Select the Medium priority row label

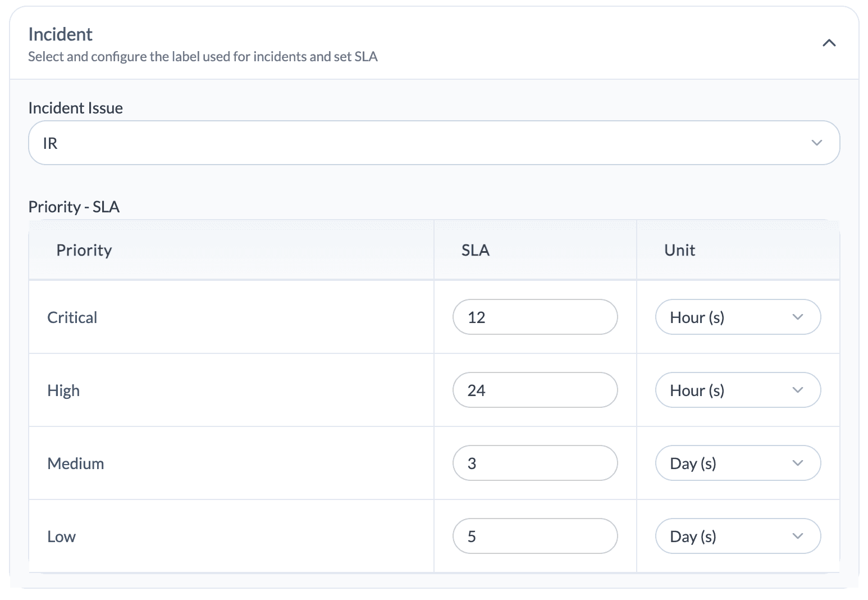(x=76, y=464)
